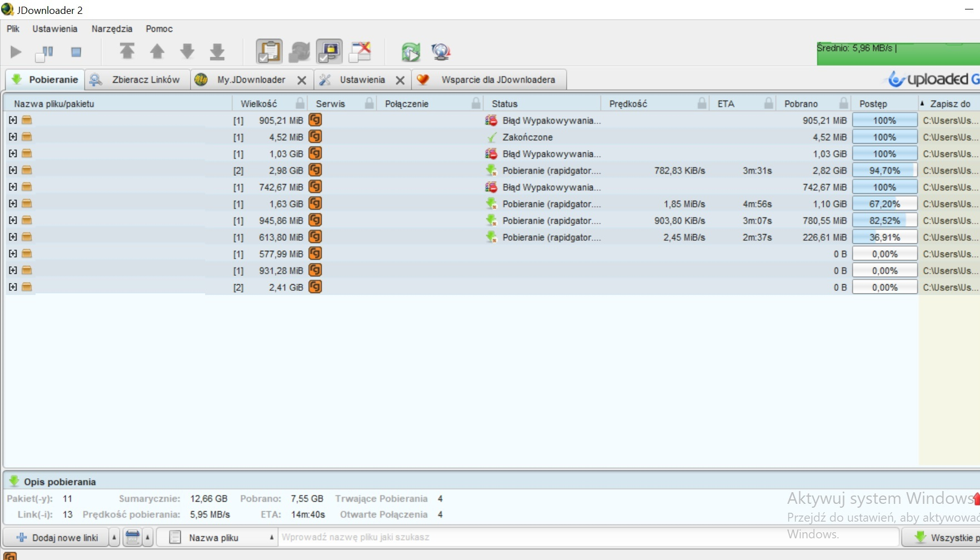980x560 pixels.
Task: Expand the 2,98 GiB package
Action: click(13, 170)
